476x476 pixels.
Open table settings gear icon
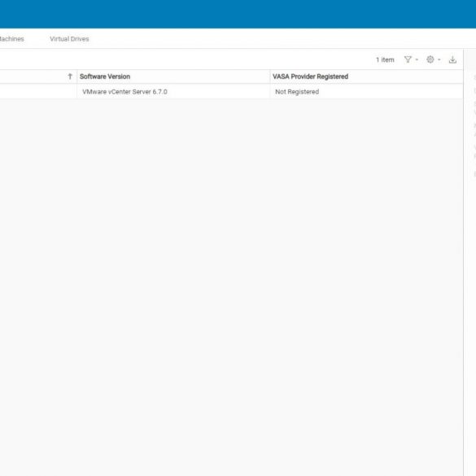point(430,59)
